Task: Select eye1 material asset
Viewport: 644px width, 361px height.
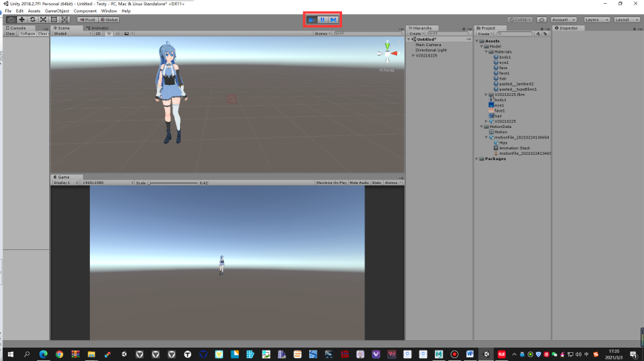Action: 501,63
